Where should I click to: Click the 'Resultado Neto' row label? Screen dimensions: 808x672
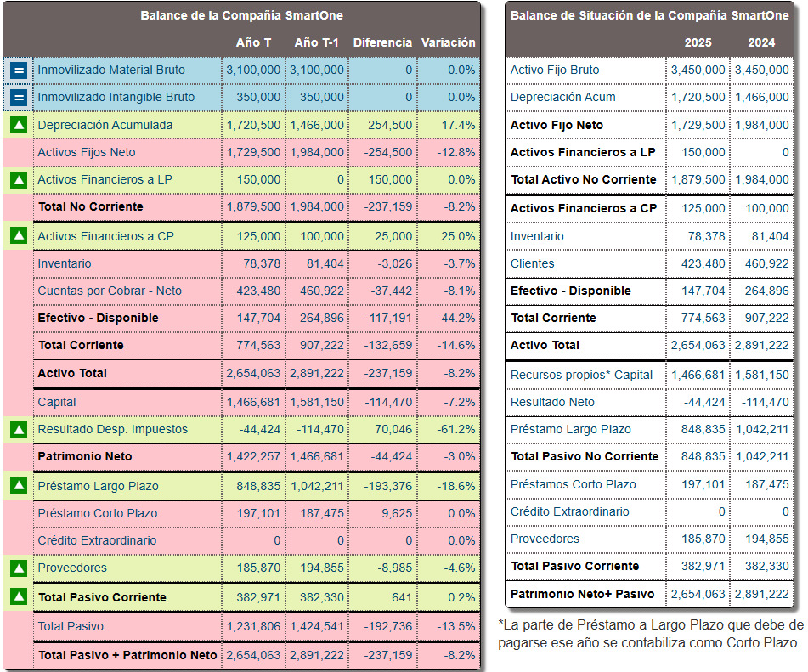click(x=552, y=402)
